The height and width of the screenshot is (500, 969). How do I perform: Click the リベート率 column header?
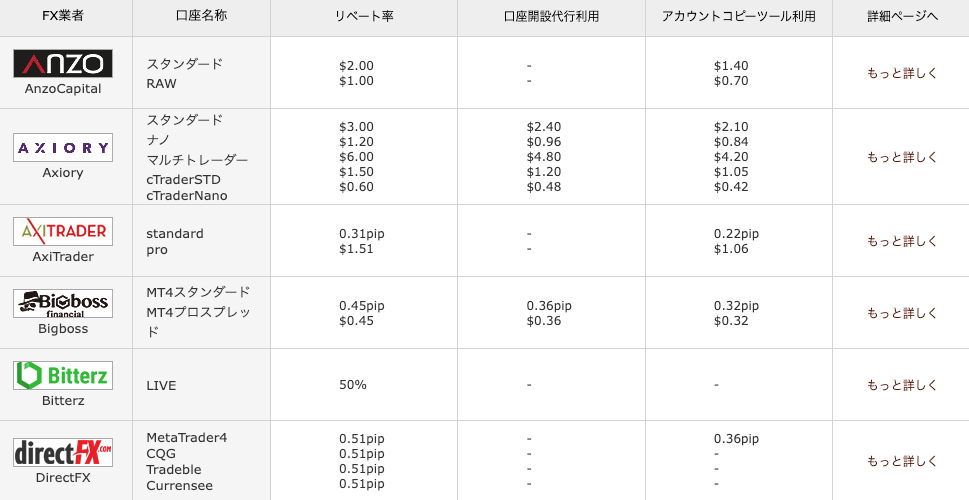pyautogui.click(x=364, y=18)
